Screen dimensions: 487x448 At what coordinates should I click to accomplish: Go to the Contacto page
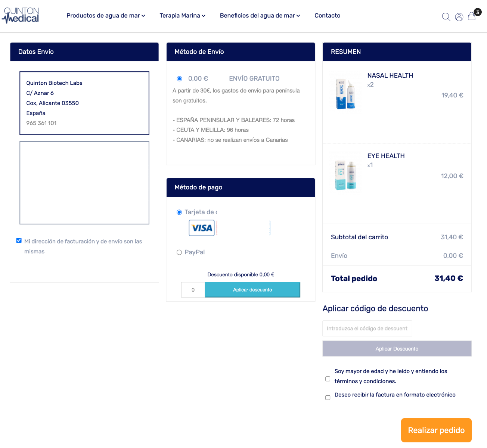tap(327, 16)
